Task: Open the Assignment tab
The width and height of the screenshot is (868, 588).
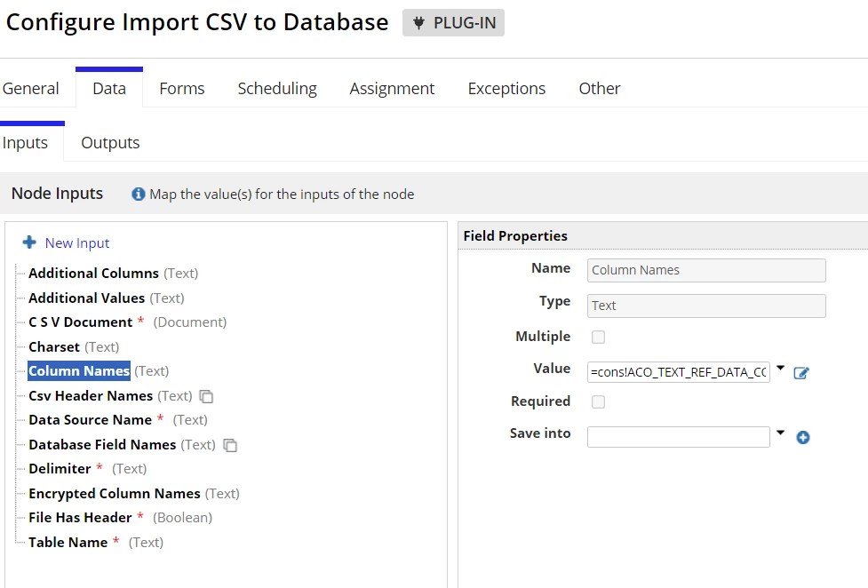Action: pyautogui.click(x=392, y=89)
